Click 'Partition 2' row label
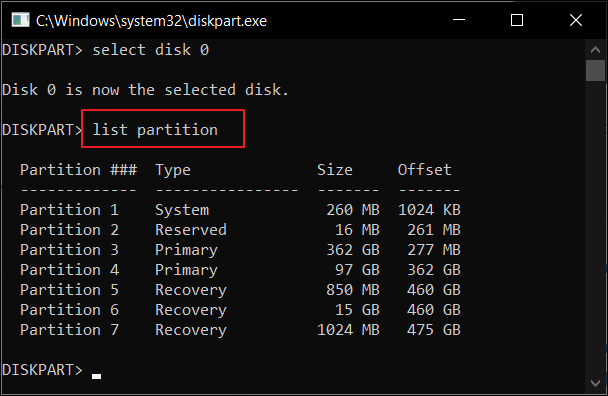 69,230
